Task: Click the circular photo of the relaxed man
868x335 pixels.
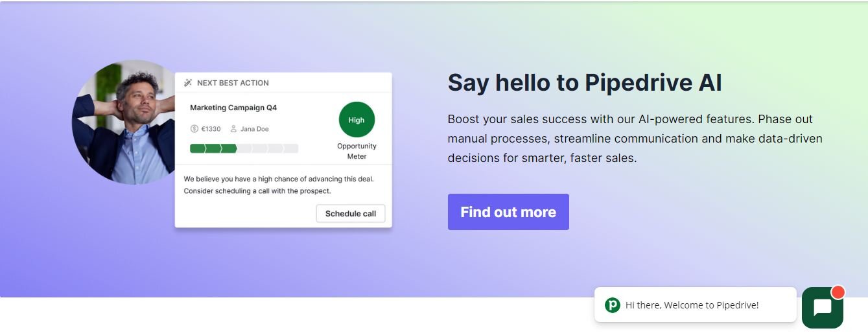Action: tap(123, 122)
